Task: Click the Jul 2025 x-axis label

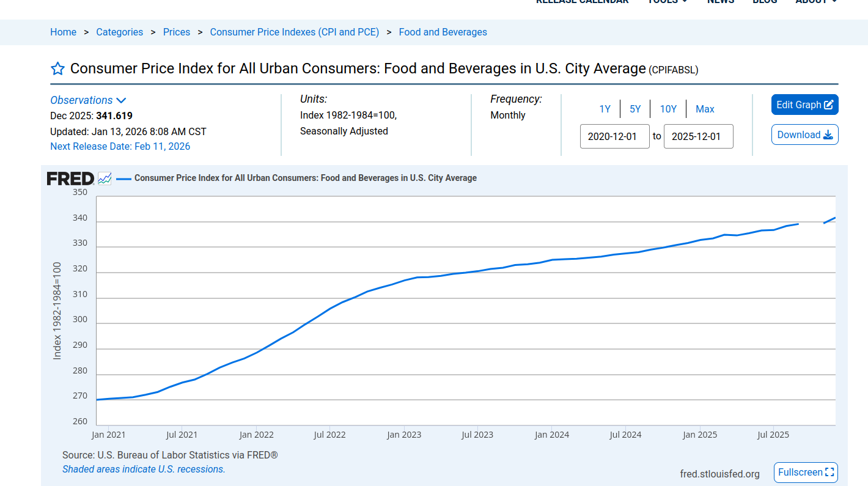Action: pos(773,435)
